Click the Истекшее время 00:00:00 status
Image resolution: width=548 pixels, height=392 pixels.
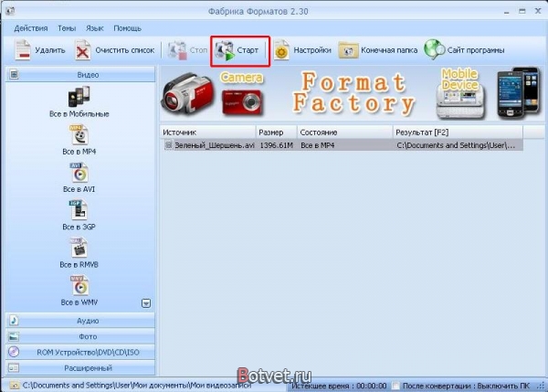click(x=339, y=386)
